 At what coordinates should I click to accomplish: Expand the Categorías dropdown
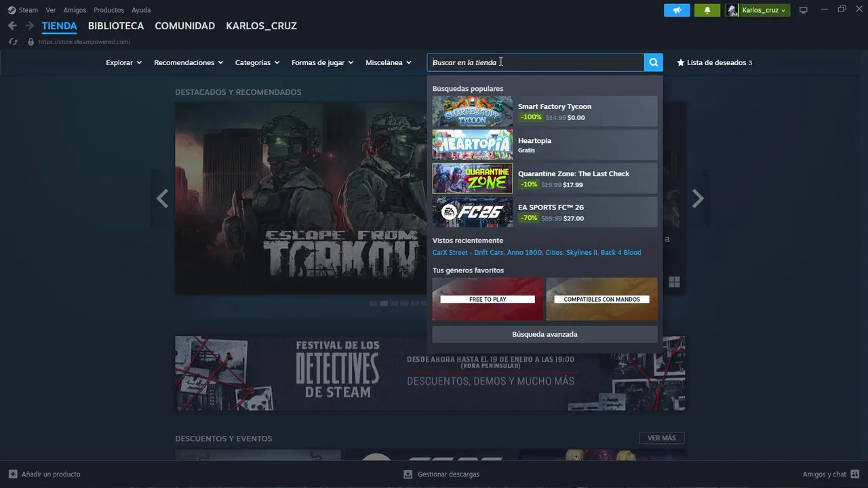(257, 62)
